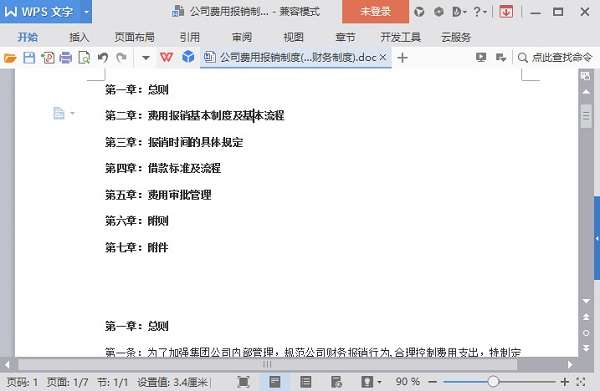Switch to outline view in status bar
The height and width of the screenshot is (391, 600).
[305, 382]
